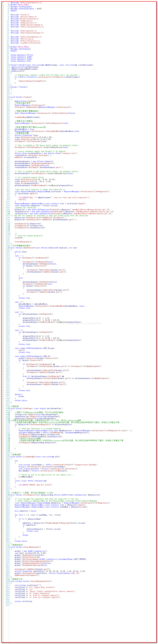The image size is (158, 644).
Task: Click the GenerateDefaultConfigFile(); line
Action: coord(33,81)
